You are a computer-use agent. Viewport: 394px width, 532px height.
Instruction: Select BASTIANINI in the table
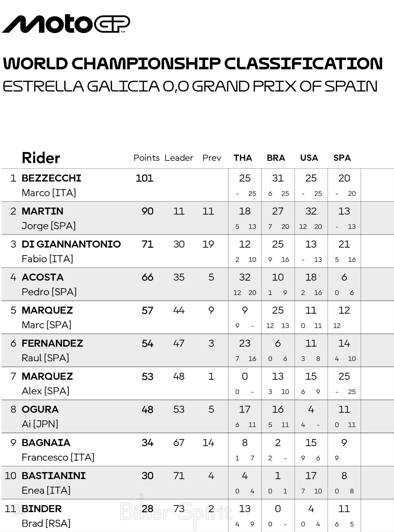[x=53, y=476]
